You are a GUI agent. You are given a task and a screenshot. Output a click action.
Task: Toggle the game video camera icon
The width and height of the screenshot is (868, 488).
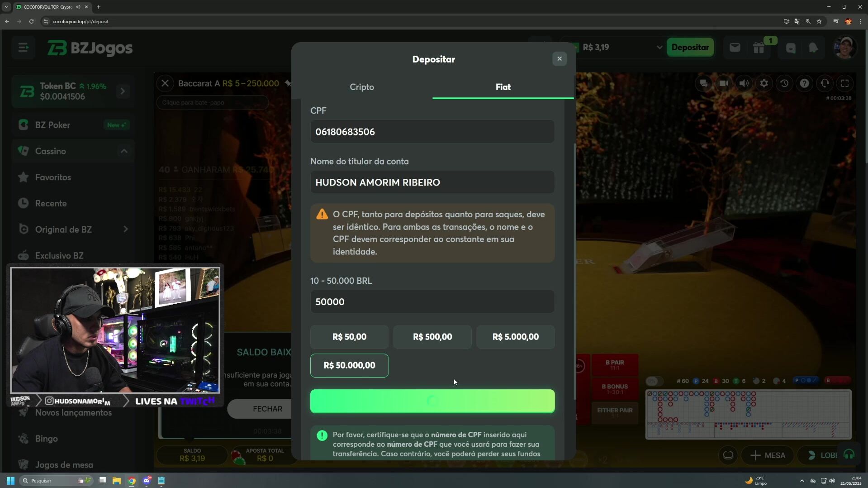[x=724, y=83]
